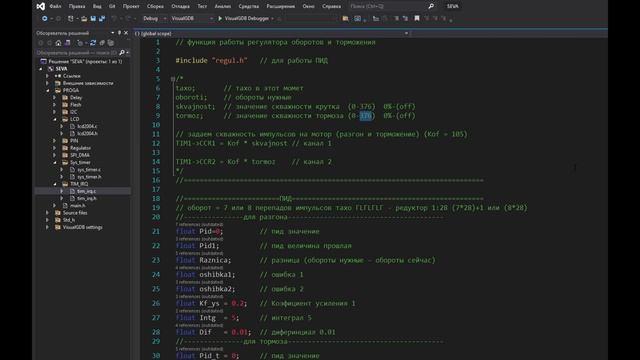This screenshot has width=640, height=360.
Task: Close the Solution Explorer panel
Action: coord(126,33)
